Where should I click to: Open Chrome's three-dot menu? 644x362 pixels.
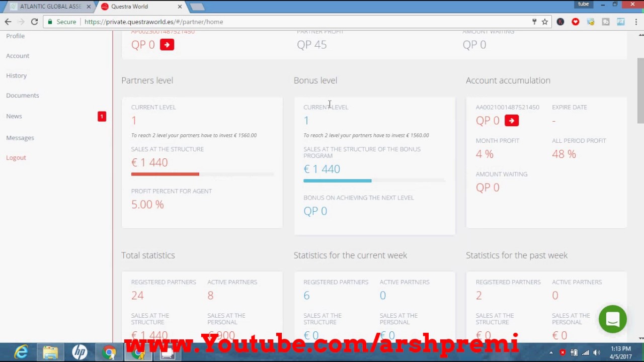click(636, 22)
